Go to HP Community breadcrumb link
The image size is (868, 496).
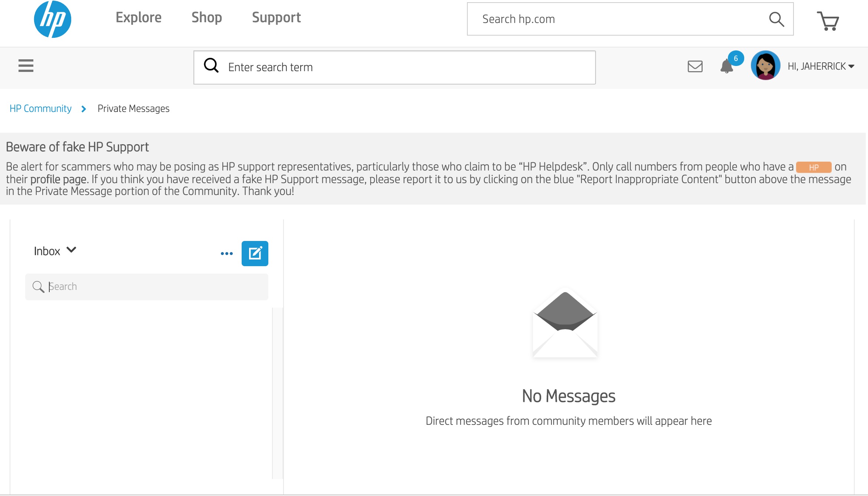coord(40,109)
